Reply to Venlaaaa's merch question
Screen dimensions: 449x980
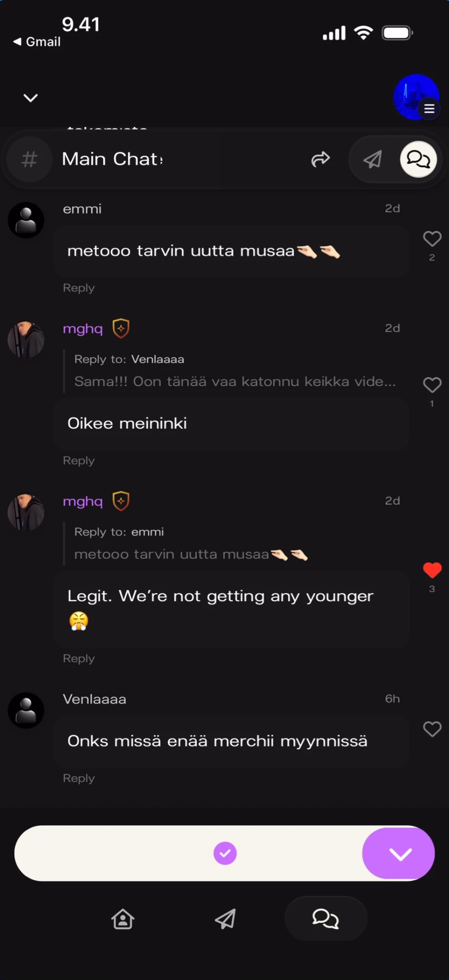coord(78,778)
